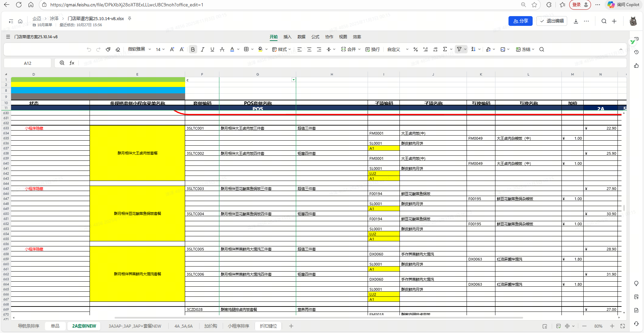Viewport: 644px width, 333px height.
Task: Click the strikethrough icon in toolbar
Action: click(x=222, y=49)
